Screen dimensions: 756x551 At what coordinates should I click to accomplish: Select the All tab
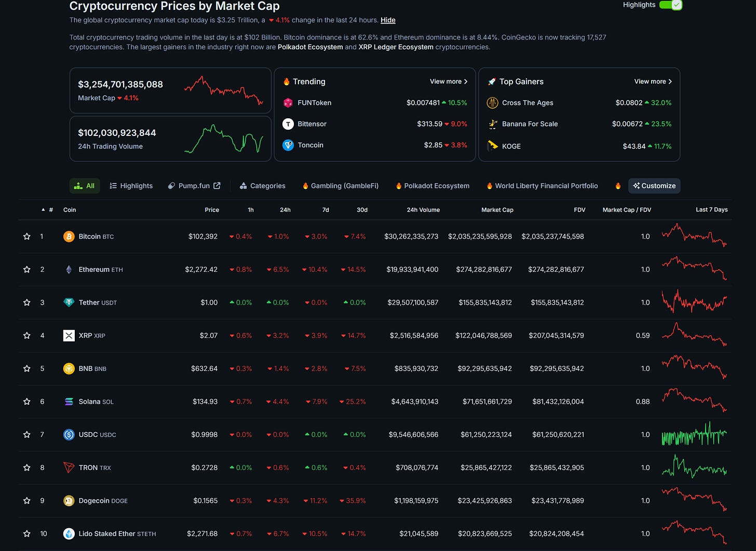coord(84,186)
